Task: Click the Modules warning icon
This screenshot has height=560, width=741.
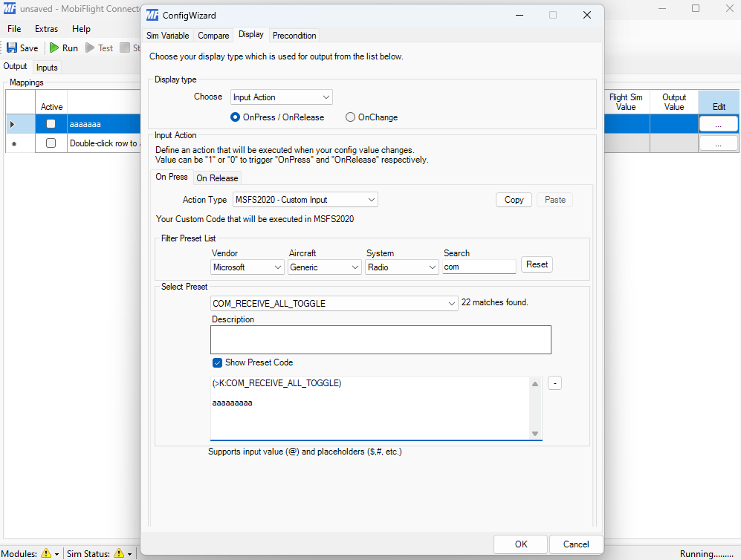Action: point(46,553)
